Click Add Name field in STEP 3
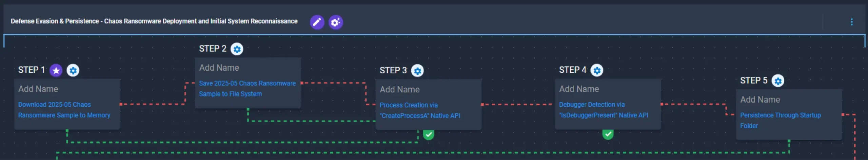Viewport: 868px width, 160px height. tap(399, 89)
